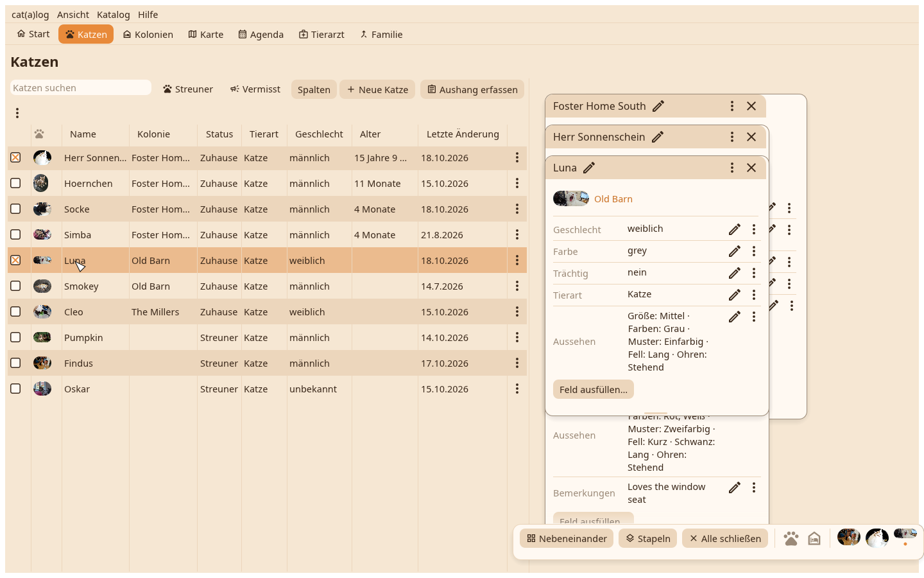
Task: Click Feld ausfüllen… in the Luna card
Action: point(594,389)
